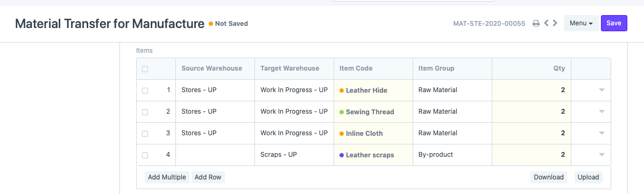Click Target Warehouse cell in row 2
This screenshot has height=194, width=644.
(294, 112)
